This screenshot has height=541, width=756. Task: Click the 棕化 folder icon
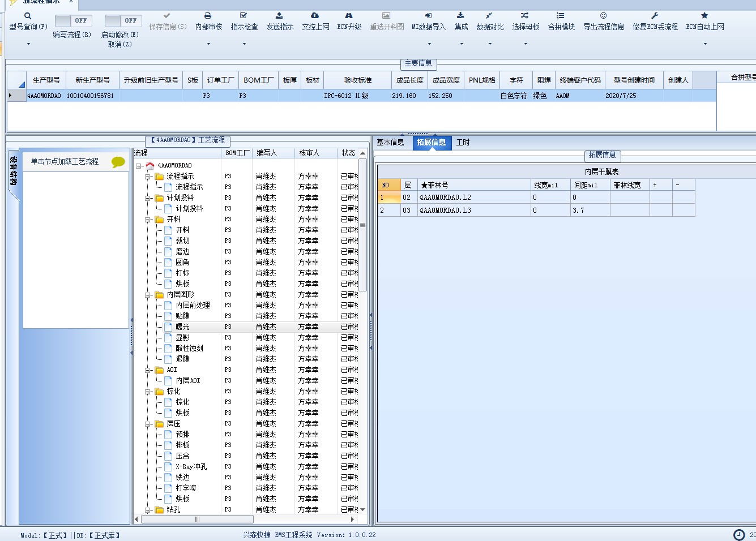point(160,391)
